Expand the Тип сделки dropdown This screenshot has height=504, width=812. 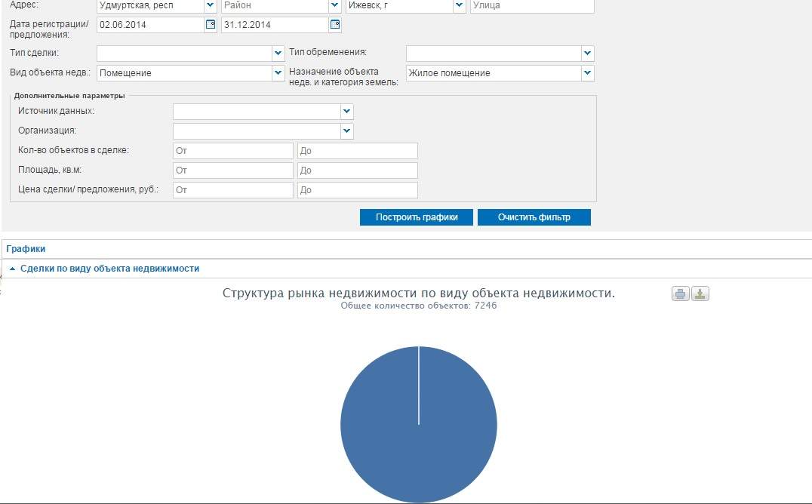(278, 54)
